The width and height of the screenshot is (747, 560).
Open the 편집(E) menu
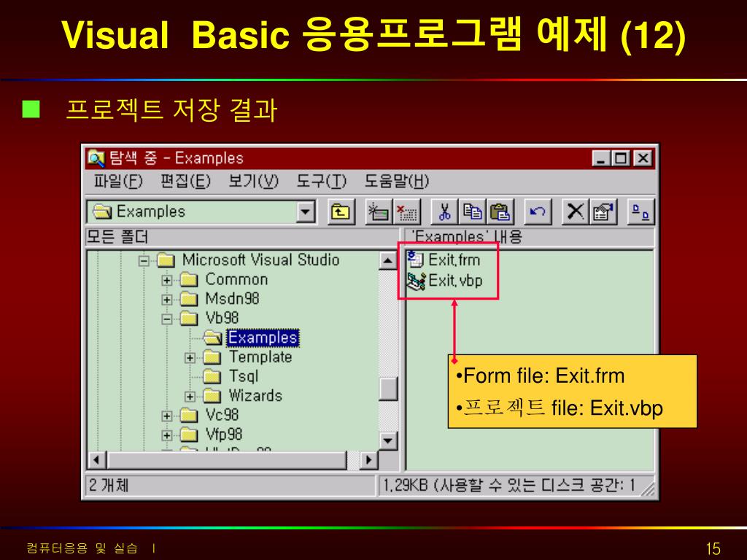click(185, 182)
